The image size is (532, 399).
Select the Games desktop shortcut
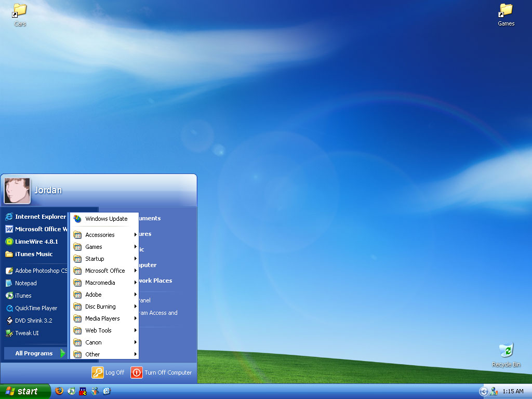pyautogui.click(x=506, y=15)
